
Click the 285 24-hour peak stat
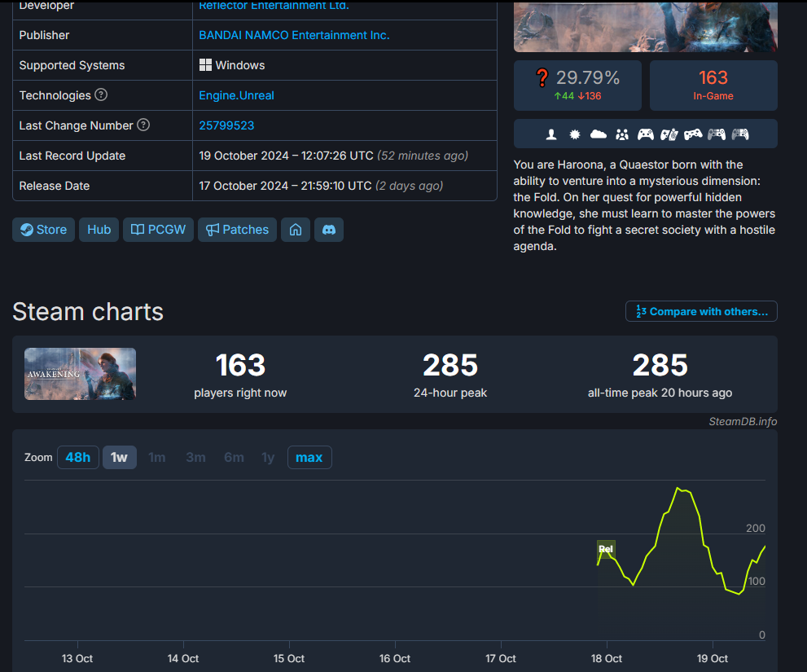pos(450,375)
